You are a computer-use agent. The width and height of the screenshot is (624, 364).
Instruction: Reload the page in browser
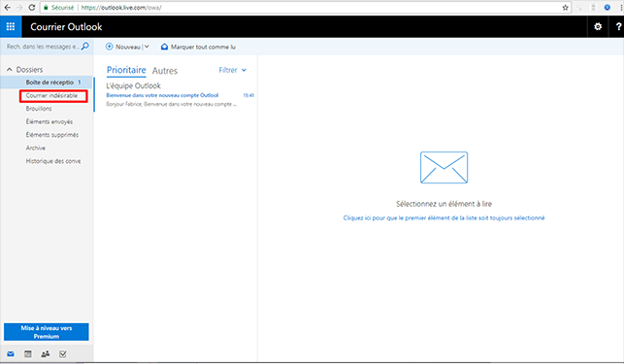32,8
